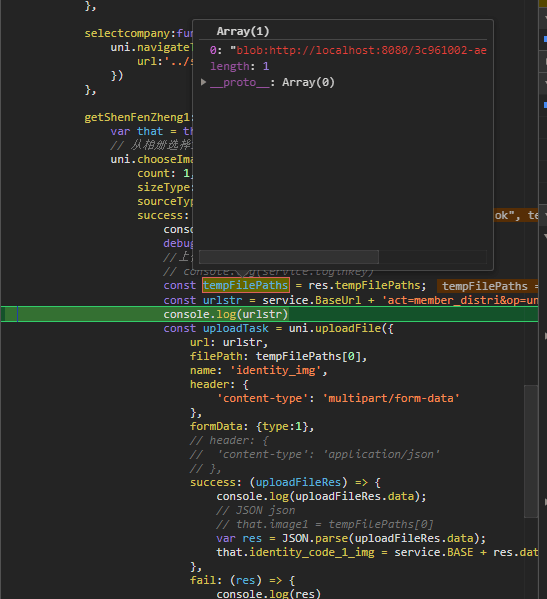
Task: Click the sourceTyp property line
Action: (x=165, y=201)
